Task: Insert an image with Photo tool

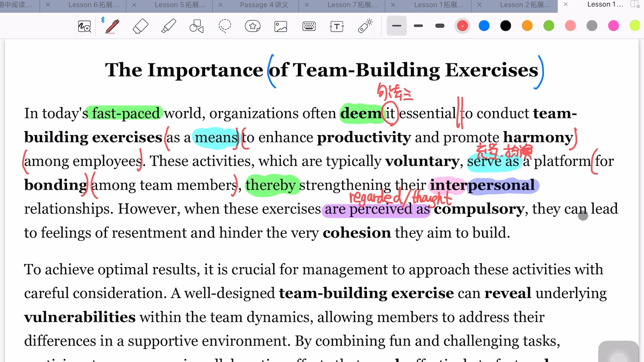Action: click(x=281, y=26)
